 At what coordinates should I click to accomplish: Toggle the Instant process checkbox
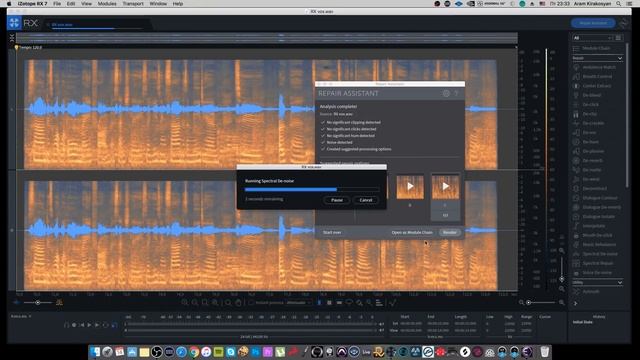[251, 303]
